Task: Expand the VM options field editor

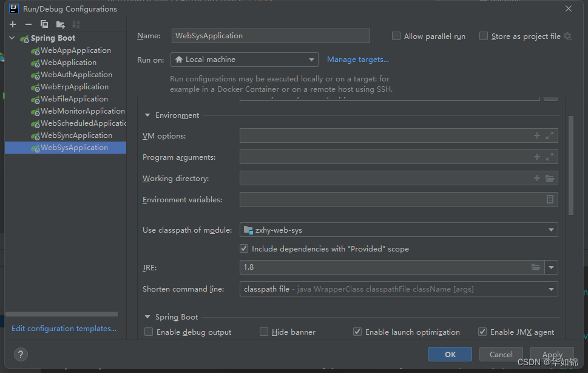Action: click(x=550, y=135)
